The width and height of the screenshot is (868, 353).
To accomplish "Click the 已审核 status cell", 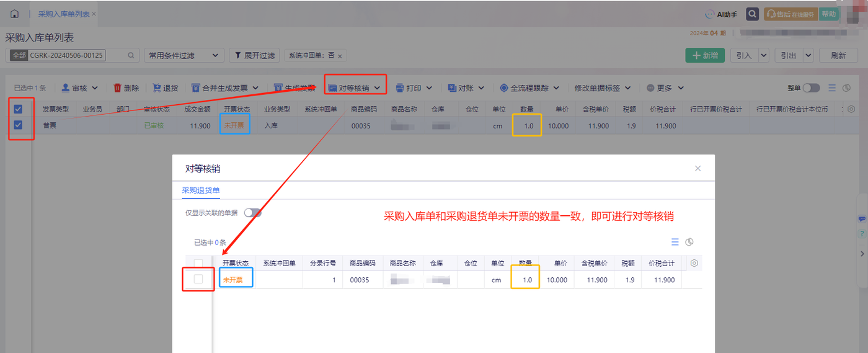I will [x=154, y=125].
